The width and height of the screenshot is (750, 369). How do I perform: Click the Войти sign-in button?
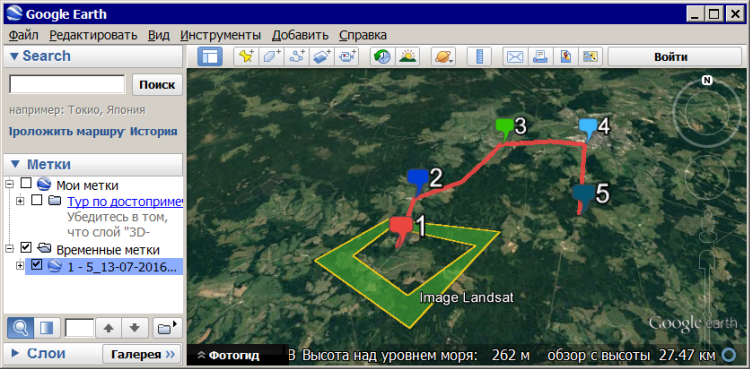(670, 57)
